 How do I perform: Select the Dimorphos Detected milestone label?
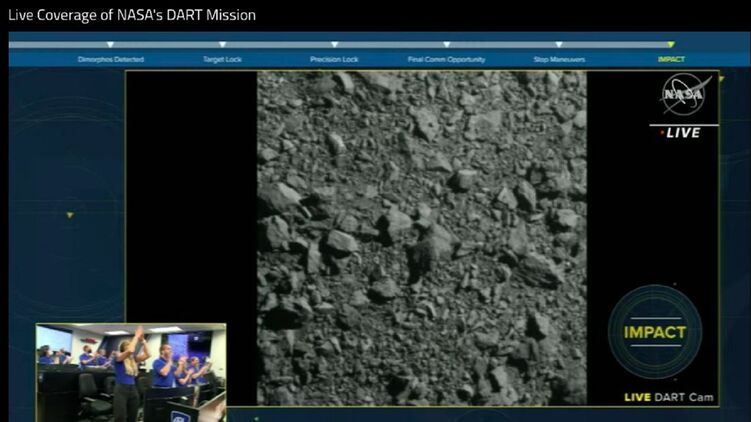click(x=111, y=60)
